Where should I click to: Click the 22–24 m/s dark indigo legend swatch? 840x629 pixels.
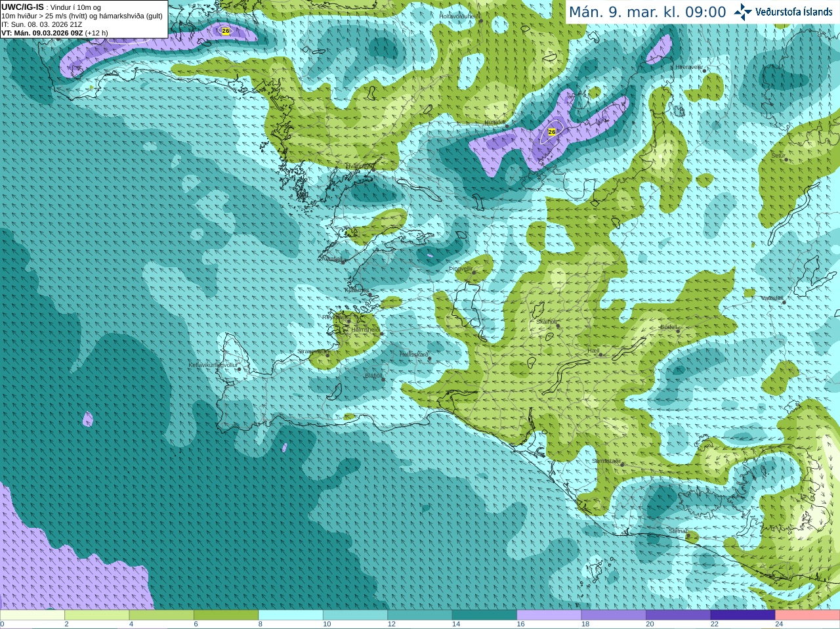743,615
